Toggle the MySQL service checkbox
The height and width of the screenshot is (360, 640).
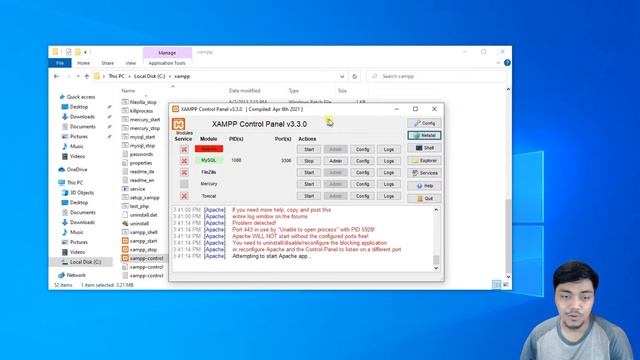(184, 161)
